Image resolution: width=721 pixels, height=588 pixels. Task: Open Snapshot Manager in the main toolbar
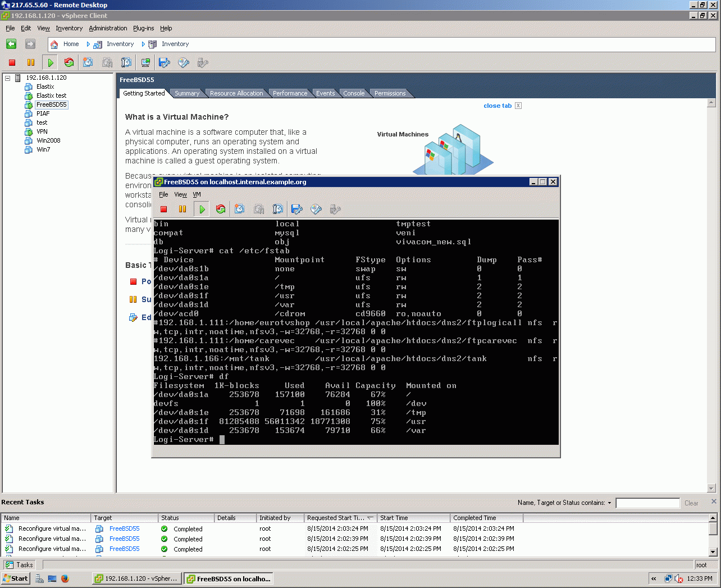click(126, 63)
